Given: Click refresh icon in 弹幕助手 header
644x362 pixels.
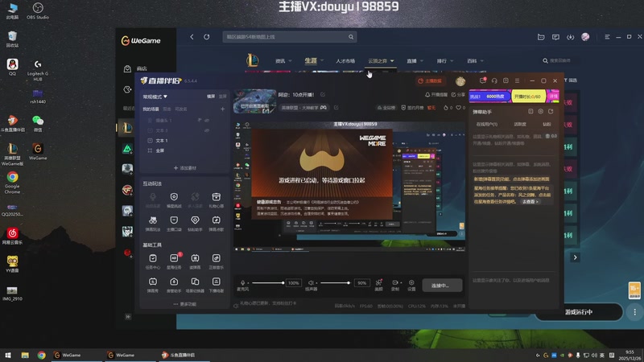Looking at the screenshot, I should coord(551,111).
